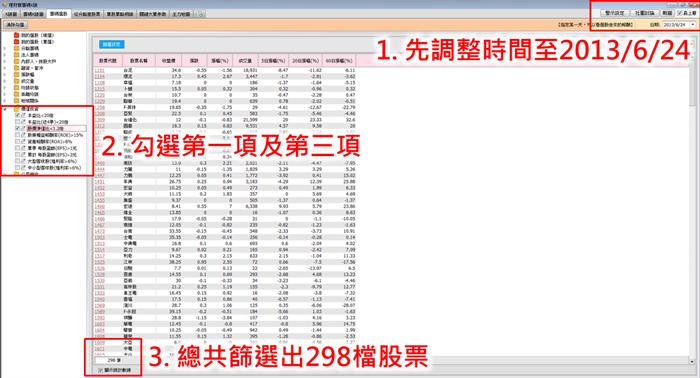The image size is (700, 378).
Task: Select the 利奇 row with price 14.25
Action: (x=225, y=256)
